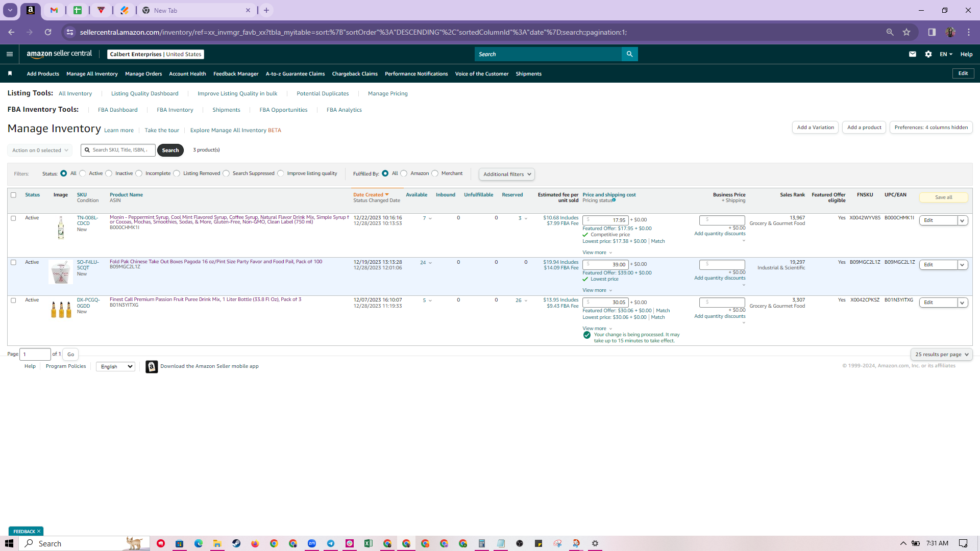Go back with the browser back arrow

(x=11, y=32)
